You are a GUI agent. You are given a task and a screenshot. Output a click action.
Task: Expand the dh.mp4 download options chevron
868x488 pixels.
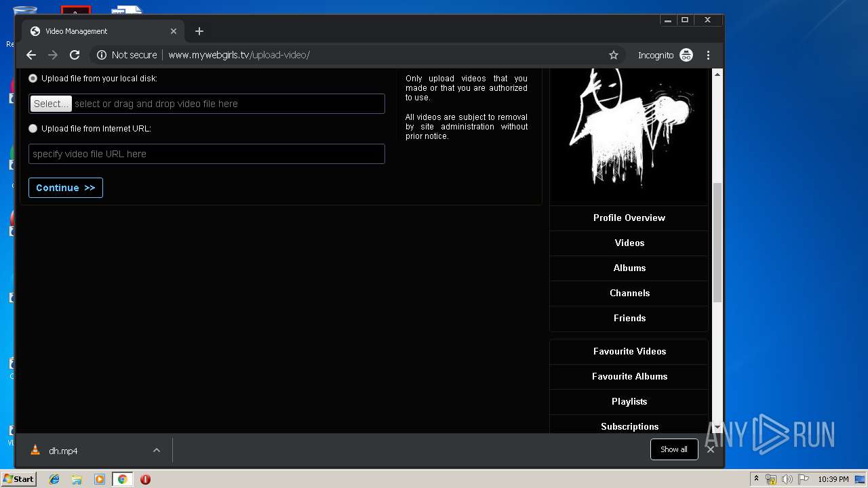(x=157, y=450)
